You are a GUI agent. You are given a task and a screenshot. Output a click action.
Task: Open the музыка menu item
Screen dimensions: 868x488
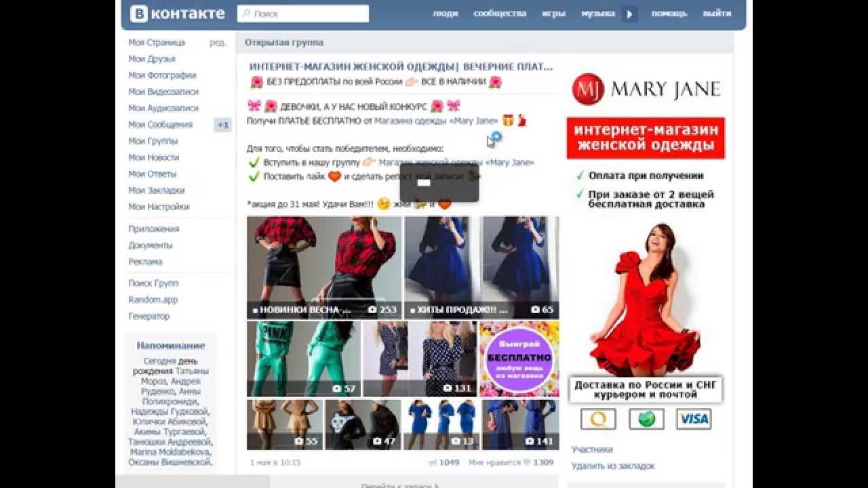point(598,14)
